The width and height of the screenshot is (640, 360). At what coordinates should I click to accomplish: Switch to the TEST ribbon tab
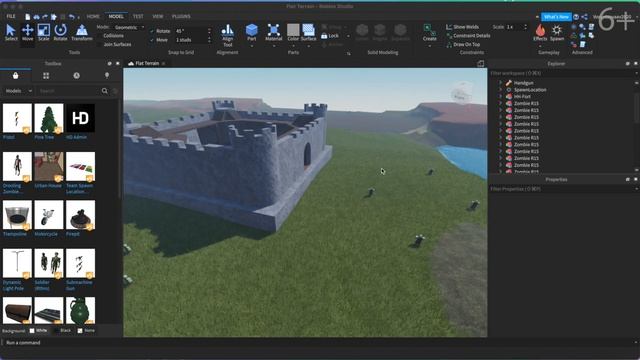pos(138,16)
